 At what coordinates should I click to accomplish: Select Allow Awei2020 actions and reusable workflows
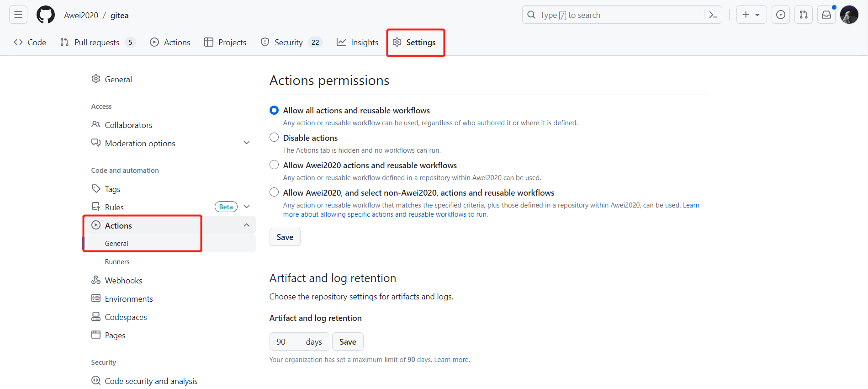click(274, 165)
